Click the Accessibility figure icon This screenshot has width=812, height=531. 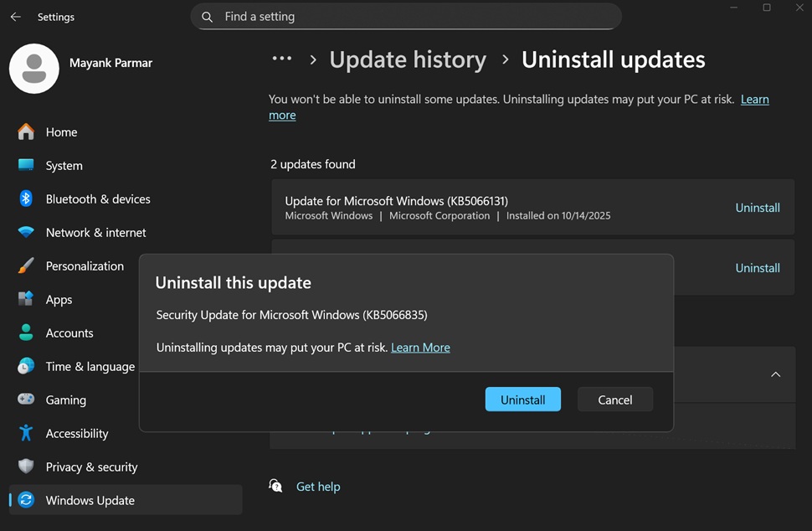26,433
